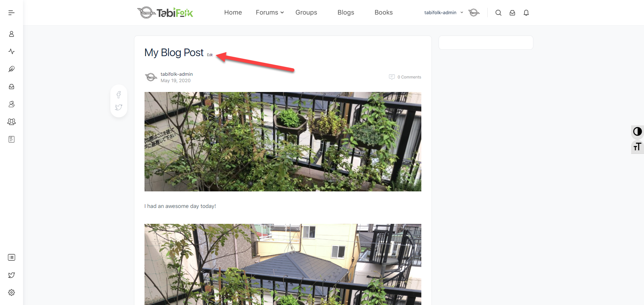Share post via Facebook icon
Image resolution: width=644 pixels, height=305 pixels.
pos(119,95)
